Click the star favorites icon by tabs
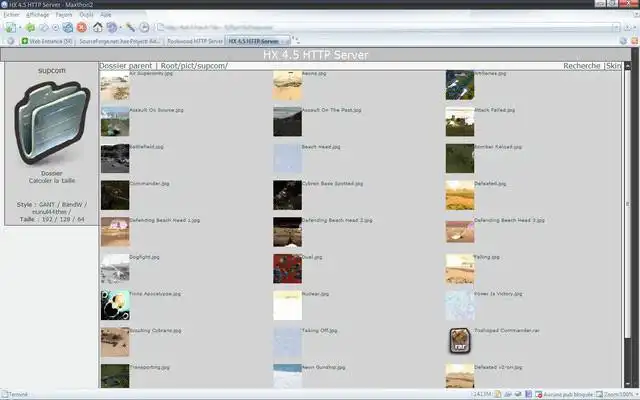Viewport: 640px width, 400px height. point(11,41)
